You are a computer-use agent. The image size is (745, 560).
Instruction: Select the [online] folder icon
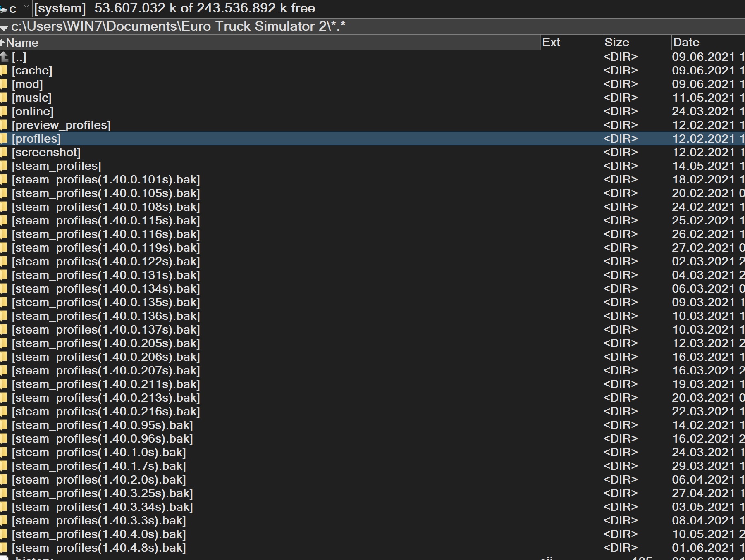click(x=4, y=112)
